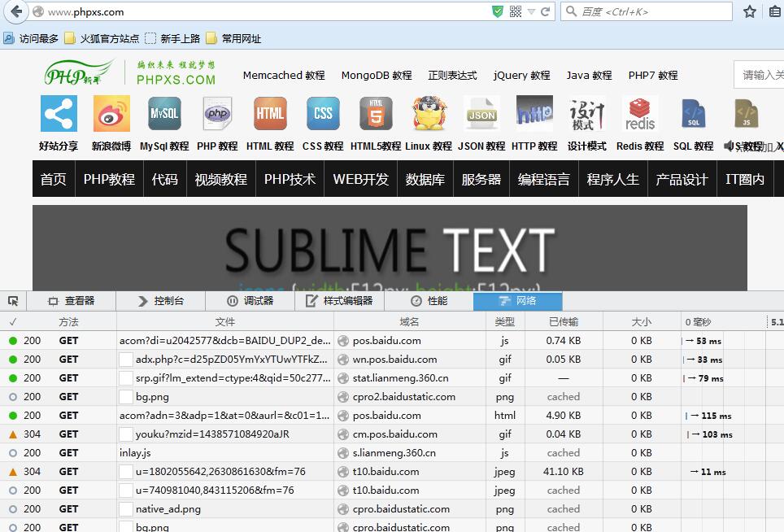Screen dimensions: 784x532
Task: Click the 新浪微博 icon
Action: coord(111,114)
